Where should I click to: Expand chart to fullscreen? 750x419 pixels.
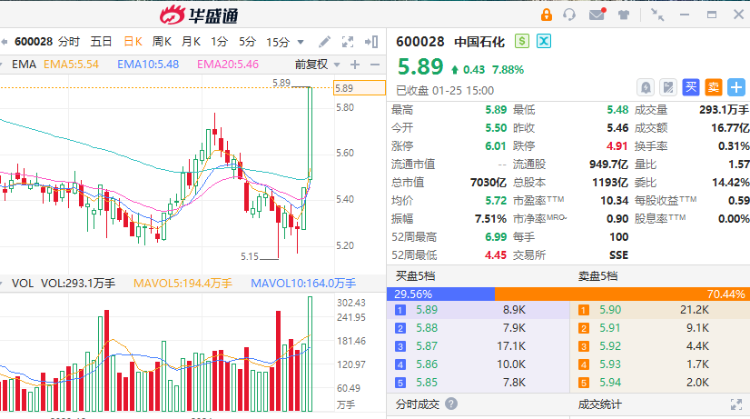[x=346, y=41]
